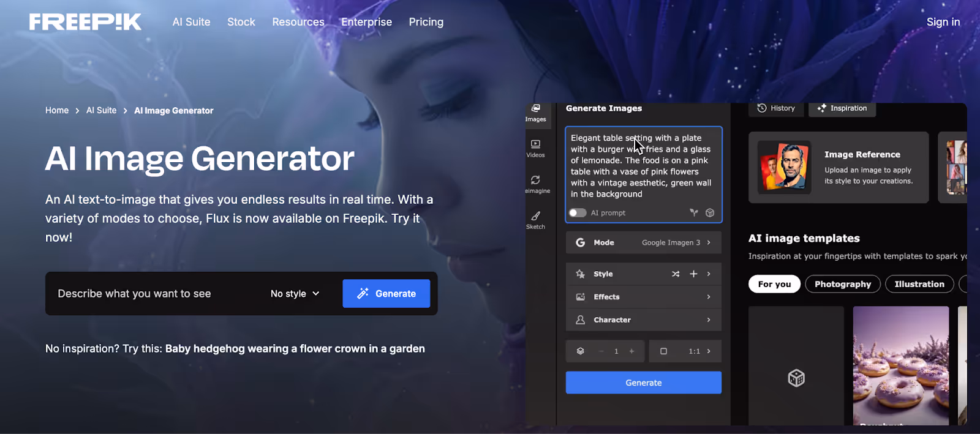Click the History clock icon
The image size is (980, 434).
(x=762, y=108)
